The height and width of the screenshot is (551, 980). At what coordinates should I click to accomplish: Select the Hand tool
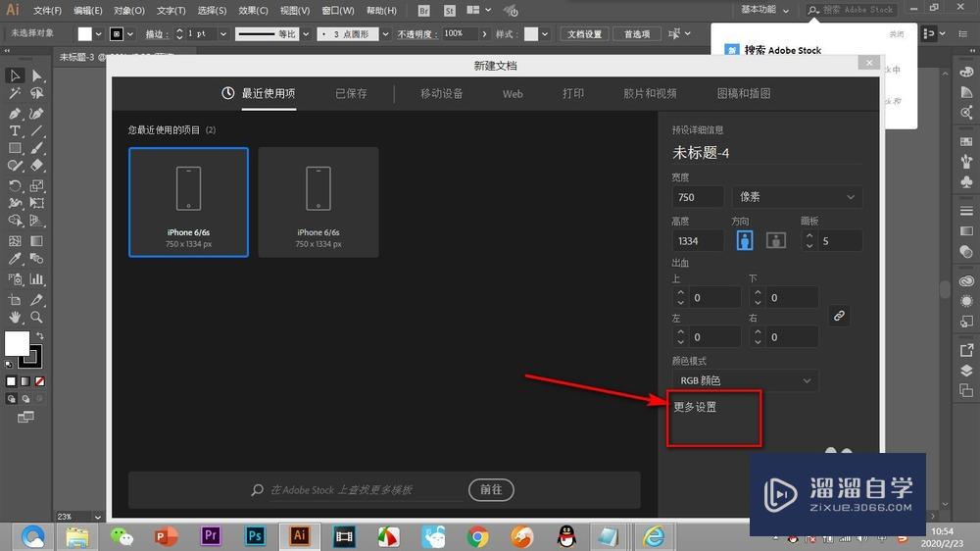coord(15,317)
